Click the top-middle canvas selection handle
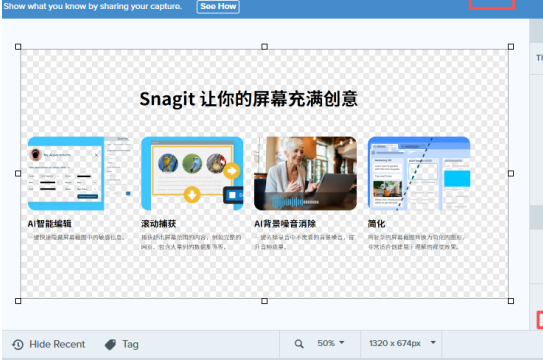The width and height of the screenshot is (543, 360). click(265, 46)
